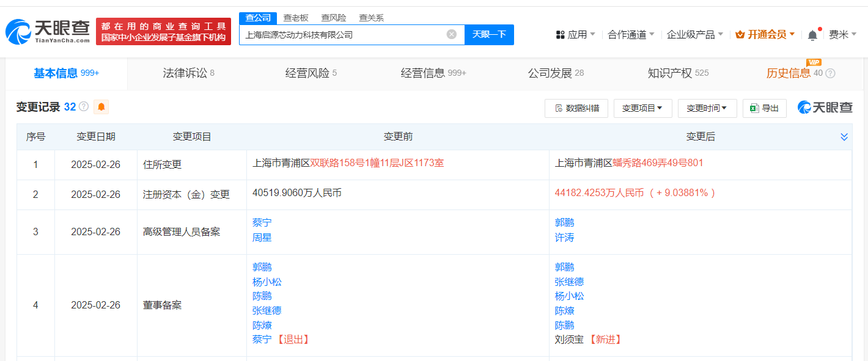The width and height of the screenshot is (868, 361).
Task: Select the 查老板 search tab
Action: coord(296,18)
